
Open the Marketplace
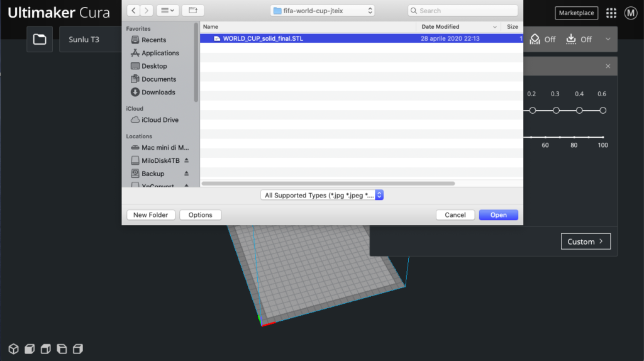point(576,13)
